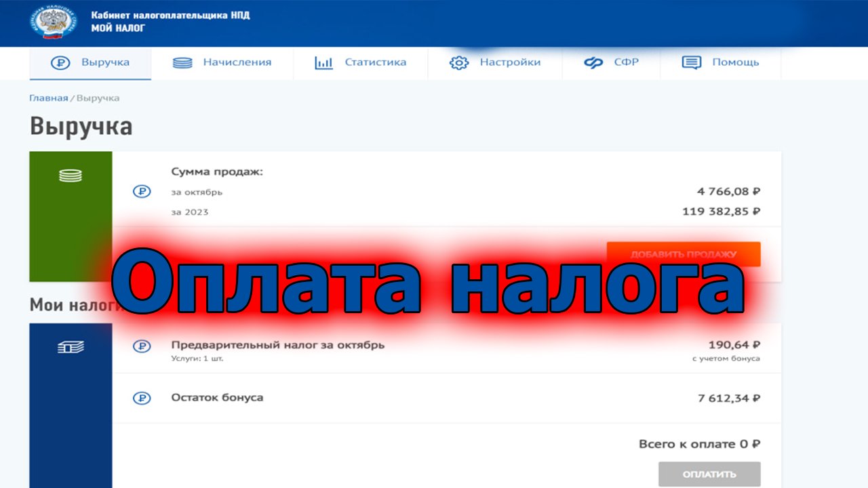Select the Сумма продаж label
The width and height of the screenshot is (868, 488).
point(217,172)
